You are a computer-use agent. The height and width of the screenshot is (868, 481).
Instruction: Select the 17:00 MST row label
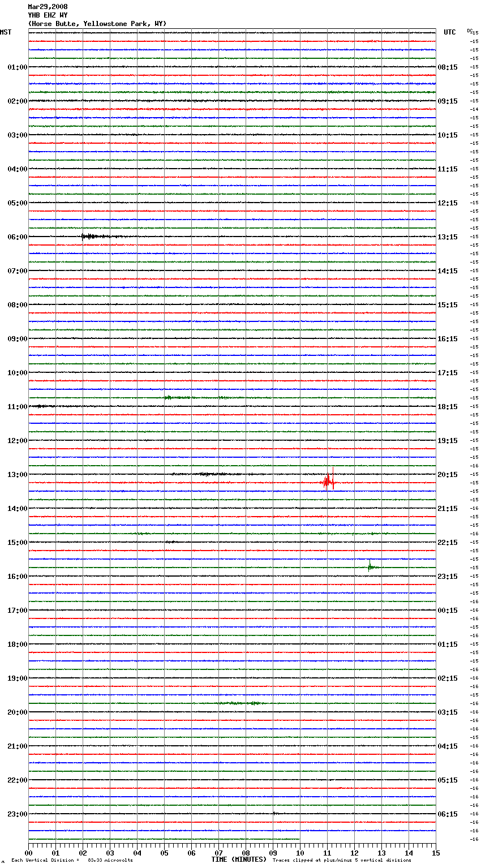pyautogui.click(x=18, y=611)
